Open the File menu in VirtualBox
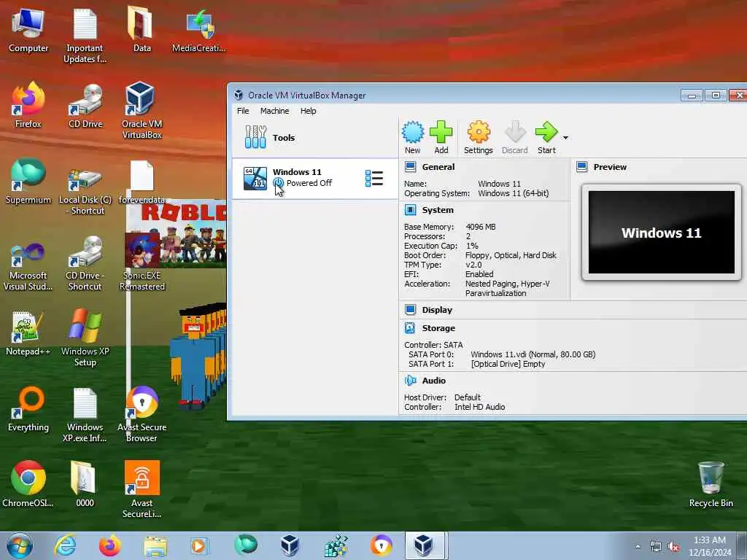 pos(243,111)
